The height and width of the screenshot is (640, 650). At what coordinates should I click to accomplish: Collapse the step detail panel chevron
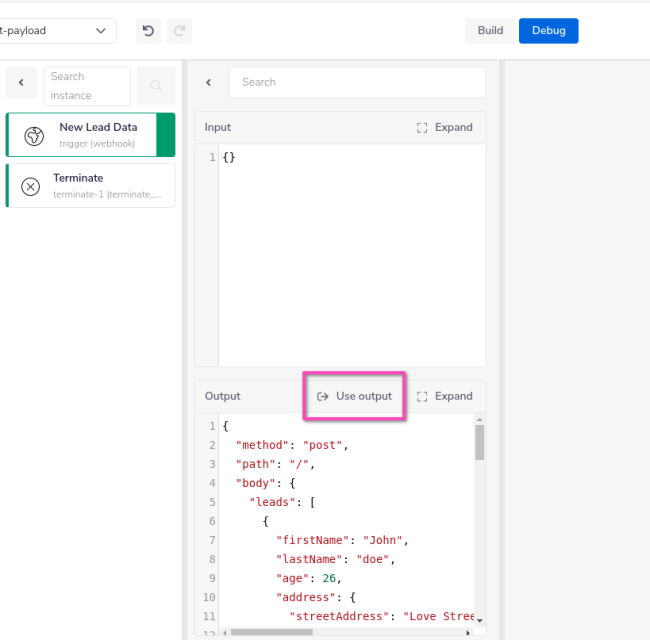click(208, 83)
